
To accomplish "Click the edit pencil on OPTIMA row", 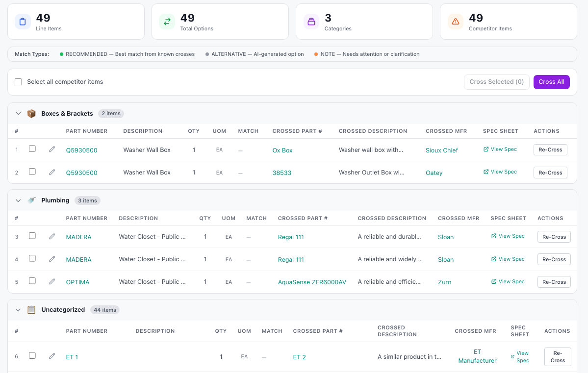I will pos(52,281).
